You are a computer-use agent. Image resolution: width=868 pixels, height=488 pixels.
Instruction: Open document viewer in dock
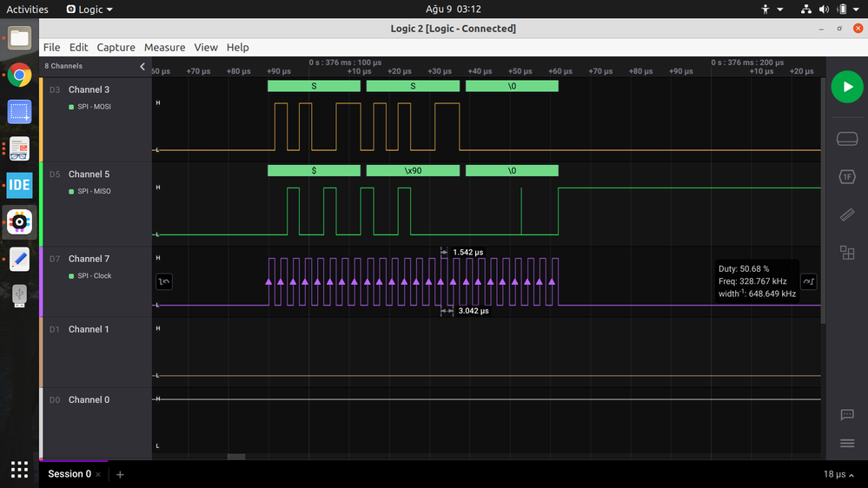point(19,148)
